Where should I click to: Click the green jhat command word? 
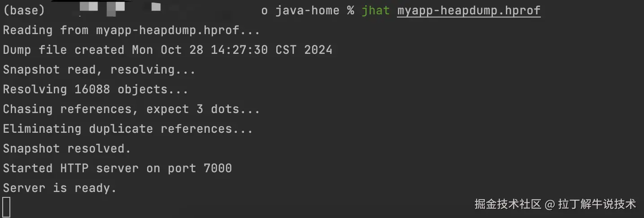click(x=375, y=10)
